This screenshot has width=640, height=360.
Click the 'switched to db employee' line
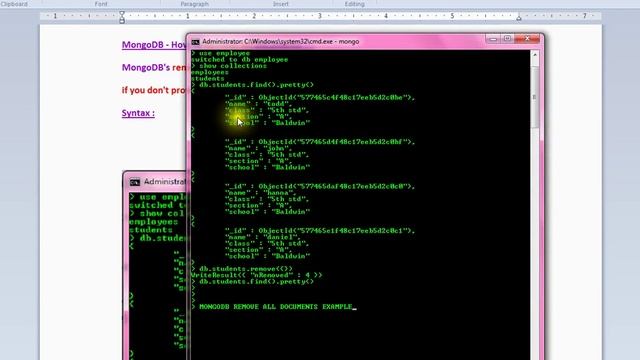coord(240,60)
